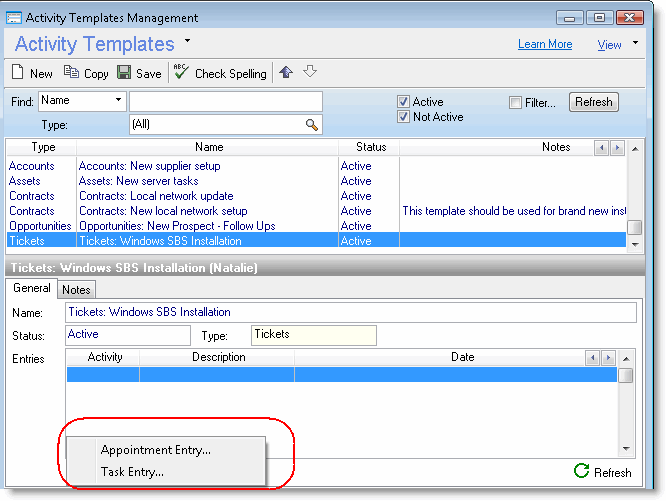Click the Accounts type cell

point(31,166)
